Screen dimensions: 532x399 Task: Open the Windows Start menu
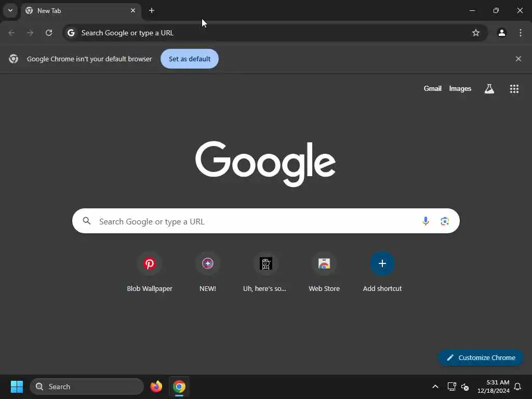pyautogui.click(x=17, y=387)
